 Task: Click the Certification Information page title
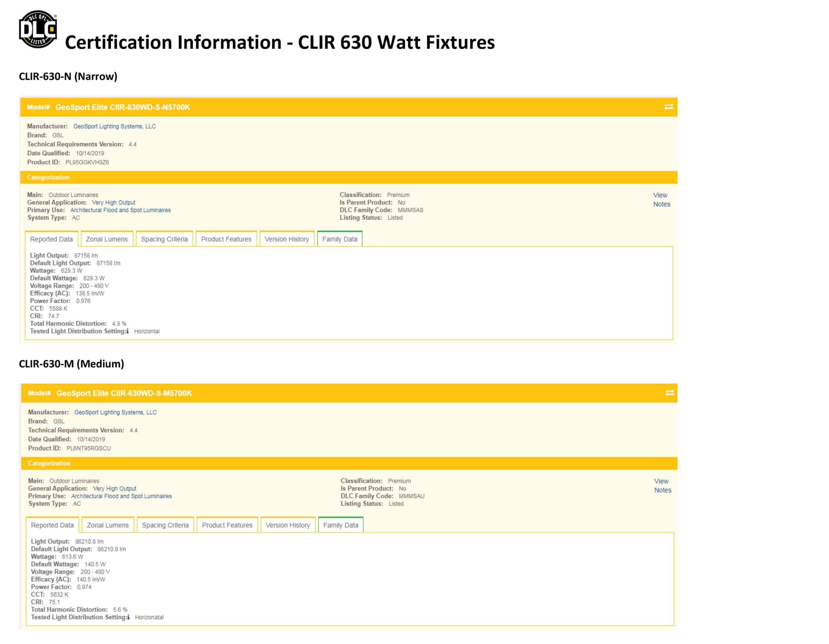click(280, 42)
